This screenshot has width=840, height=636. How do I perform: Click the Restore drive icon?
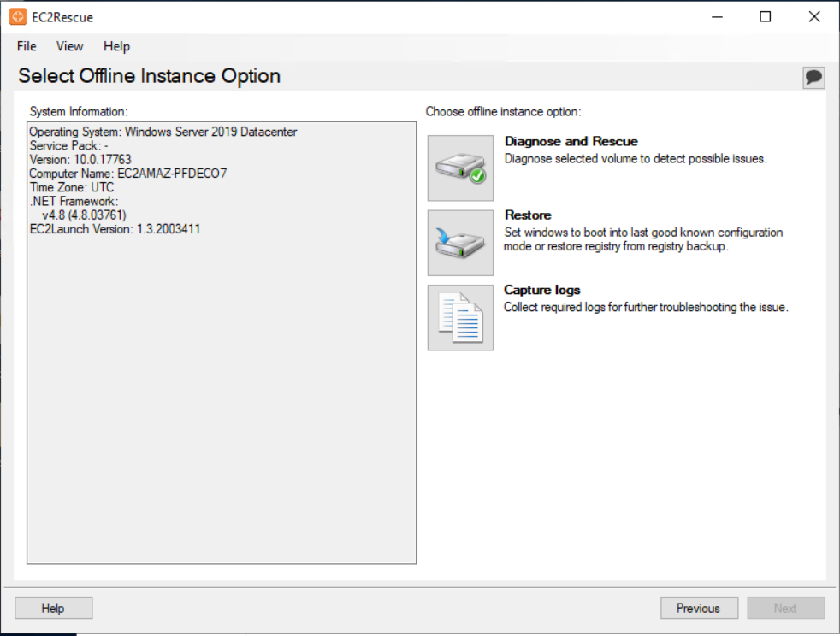pos(460,243)
